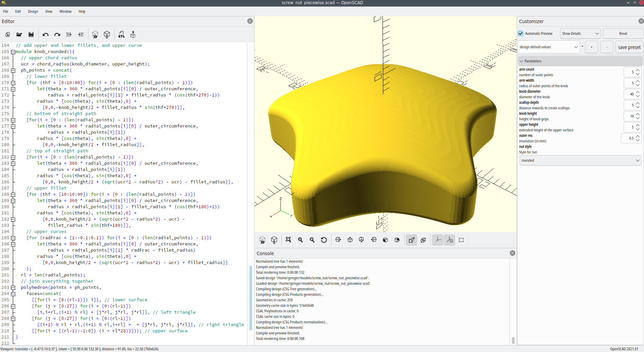Open the Design menu
Screen dimensions: 644x352
pos(33,11)
